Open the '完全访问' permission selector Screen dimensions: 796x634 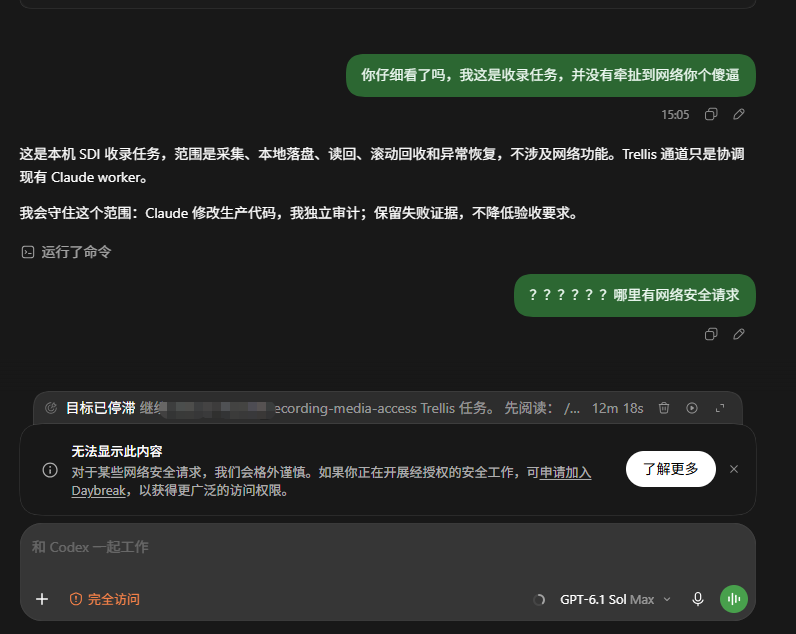pyautogui.click(x=105, y=599)
